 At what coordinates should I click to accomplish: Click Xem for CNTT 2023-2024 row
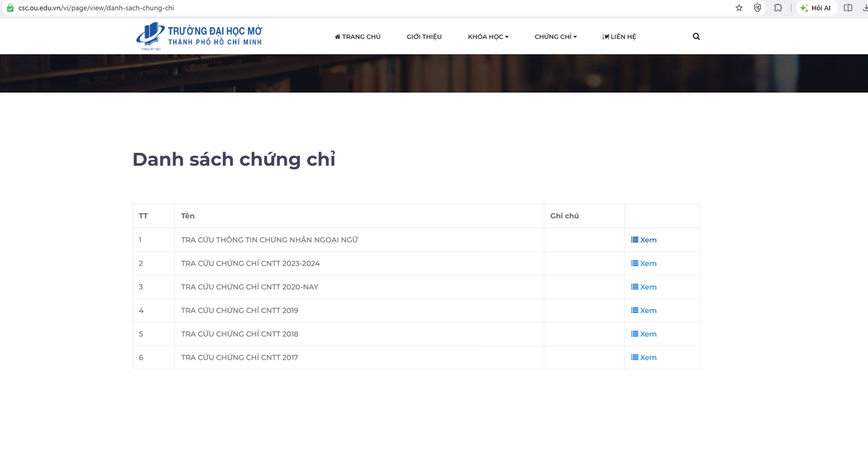[643, 264]
